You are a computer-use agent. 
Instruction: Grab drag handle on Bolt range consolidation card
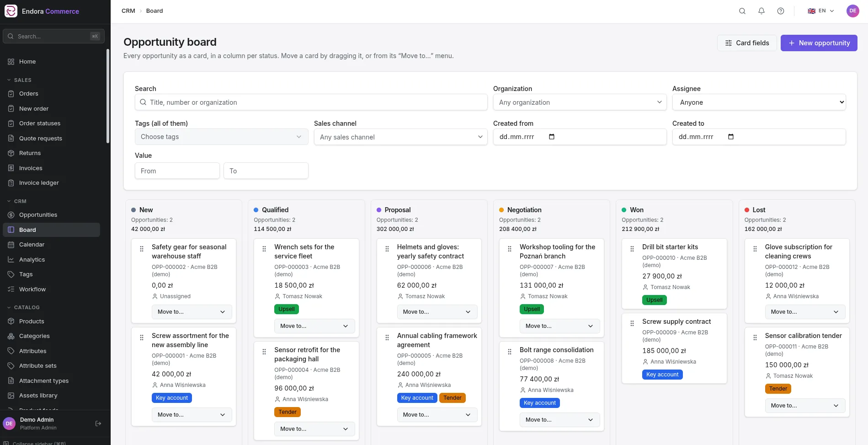[510, 352]
